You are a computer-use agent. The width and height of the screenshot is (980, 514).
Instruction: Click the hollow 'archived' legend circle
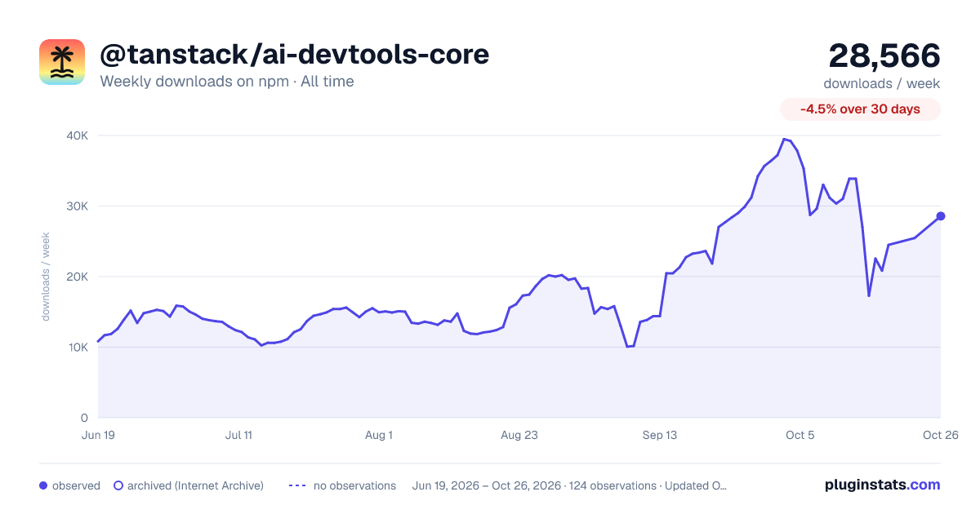118,485
